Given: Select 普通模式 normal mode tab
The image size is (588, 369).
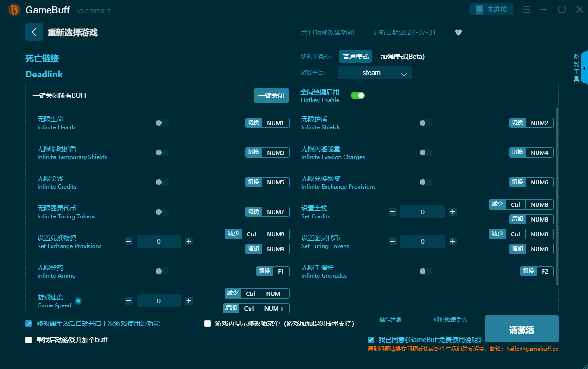Looking at the screenshot, I should pyautogui.click(x=356, y=57).
